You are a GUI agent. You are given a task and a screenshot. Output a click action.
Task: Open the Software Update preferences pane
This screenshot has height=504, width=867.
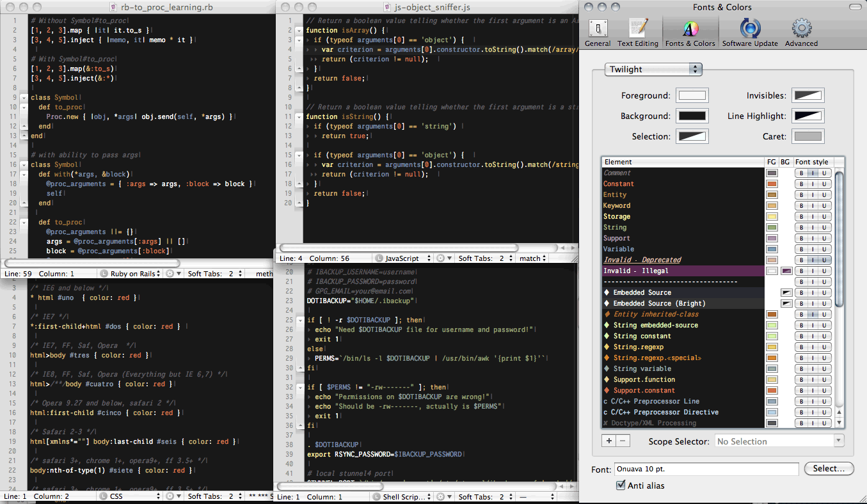coord(750,33)
